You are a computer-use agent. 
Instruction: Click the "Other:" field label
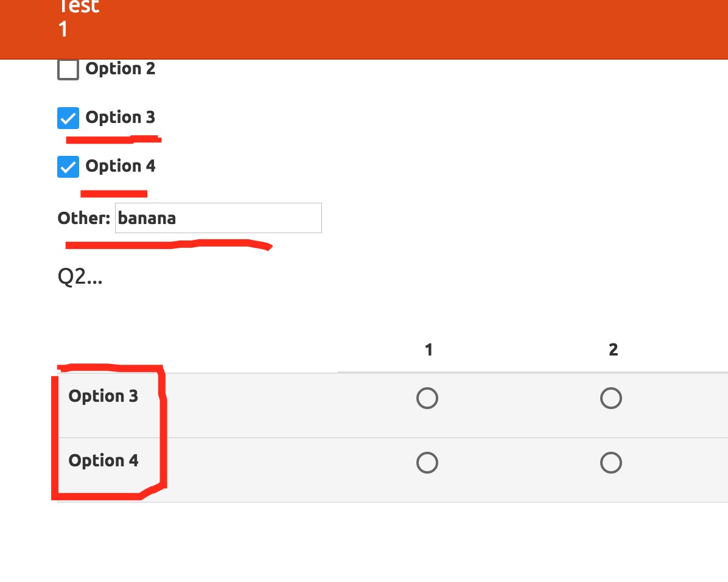coord(83,219)
